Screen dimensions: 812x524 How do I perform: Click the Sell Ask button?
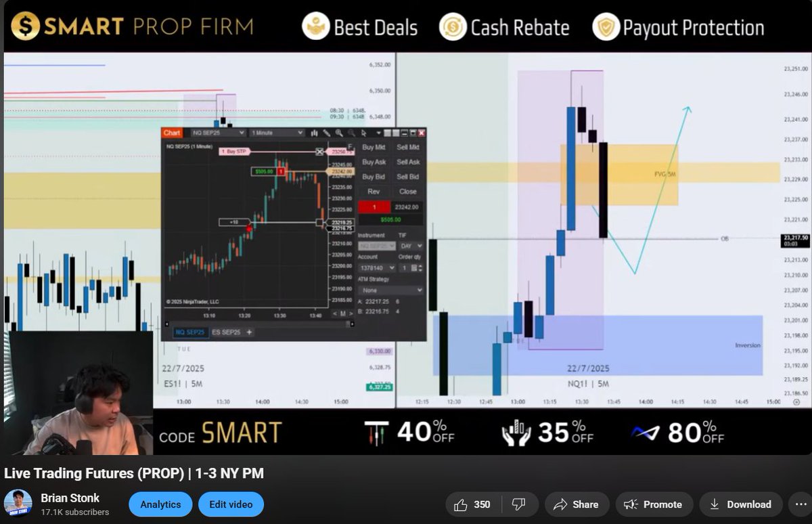408,162
